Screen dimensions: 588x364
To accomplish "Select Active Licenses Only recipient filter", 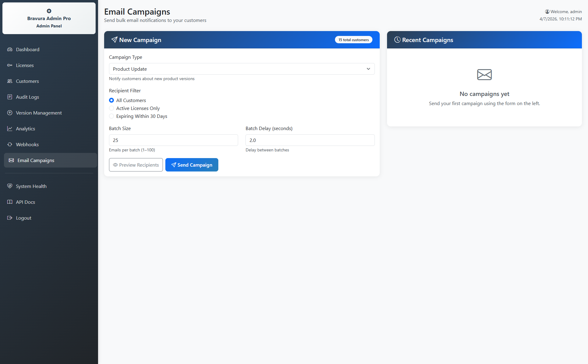I will pos(111,108).
